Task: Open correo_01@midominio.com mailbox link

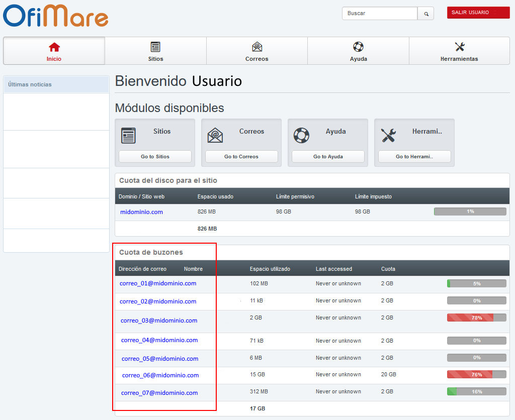Action: (158, 283)
